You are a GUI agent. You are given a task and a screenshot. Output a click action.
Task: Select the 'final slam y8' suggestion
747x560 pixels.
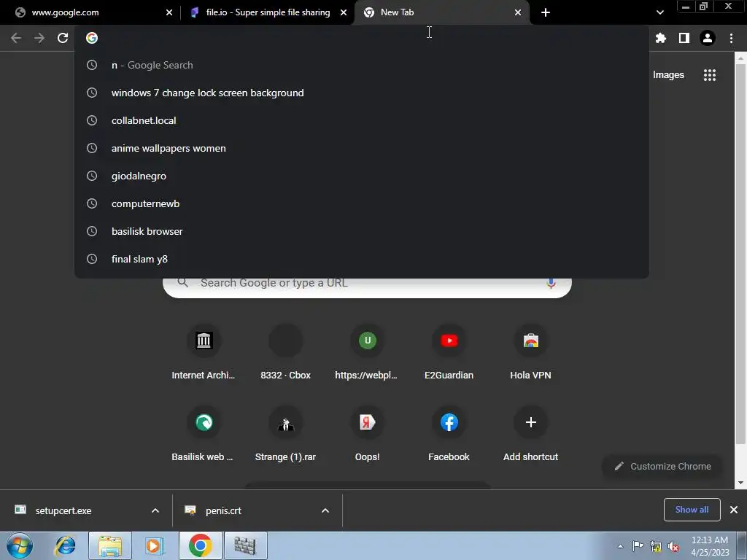[x=362, y=259]
